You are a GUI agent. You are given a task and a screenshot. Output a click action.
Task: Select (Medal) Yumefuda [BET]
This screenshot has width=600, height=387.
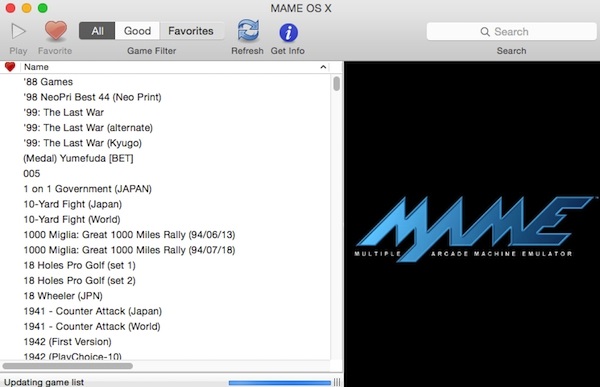(78, 158)
